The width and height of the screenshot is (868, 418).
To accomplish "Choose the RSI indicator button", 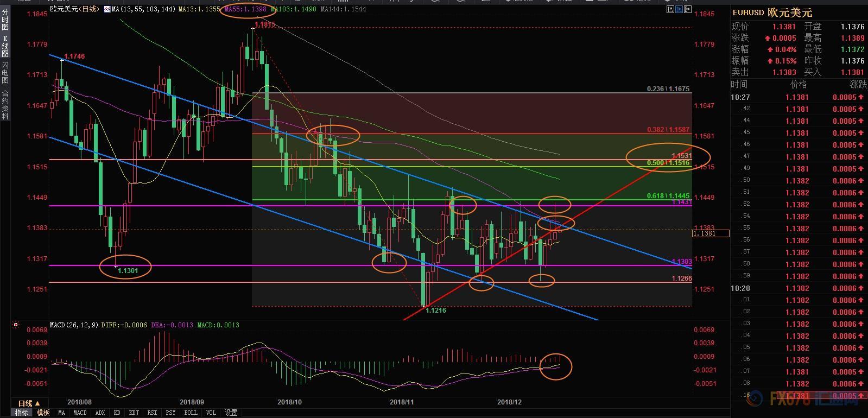I will coord(152,413).
